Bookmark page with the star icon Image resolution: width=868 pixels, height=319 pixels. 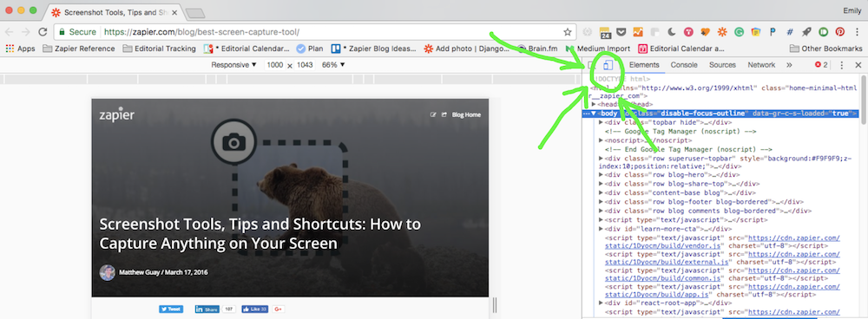click(x=568, y=32)
